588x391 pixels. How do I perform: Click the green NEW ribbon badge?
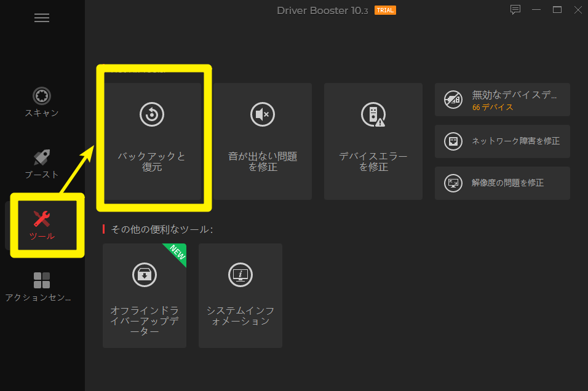click(x=177, y=252)
